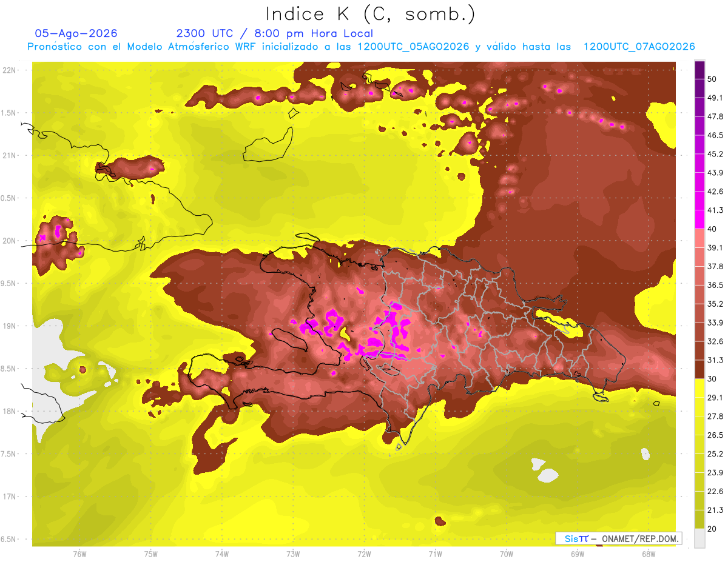Screen dimensions: 728x562
Task: Click colorbar value "46.5"
Action: (x=715, y=135)
